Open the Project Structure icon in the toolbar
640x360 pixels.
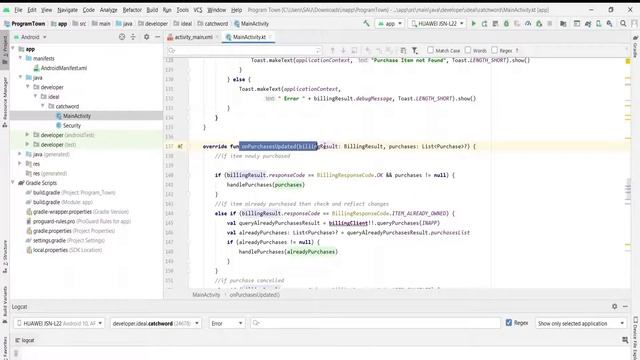pos(563,24)
